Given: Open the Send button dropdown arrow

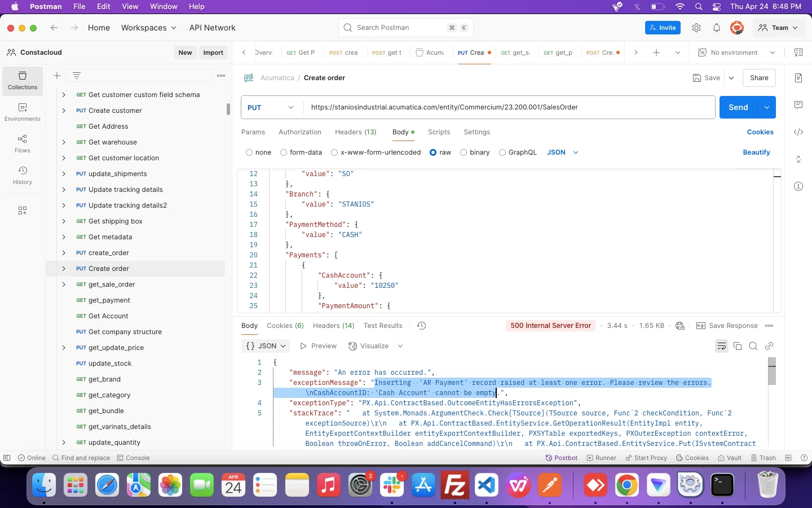Looking at the screenshot, I should (767, 107).
